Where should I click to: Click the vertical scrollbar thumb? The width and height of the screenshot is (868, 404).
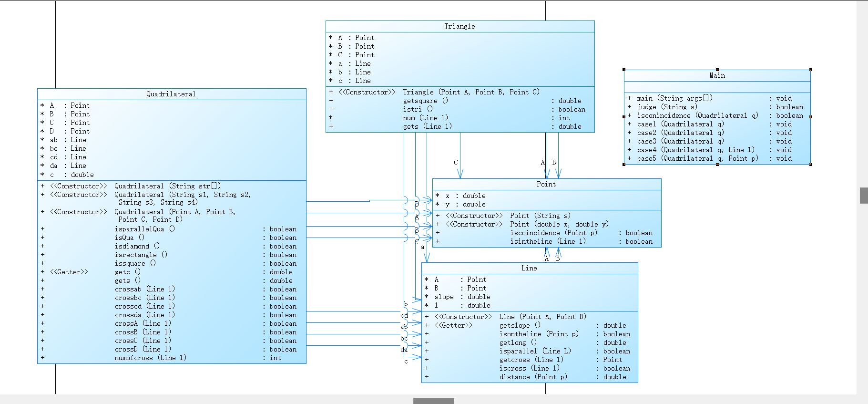(864, 196)
